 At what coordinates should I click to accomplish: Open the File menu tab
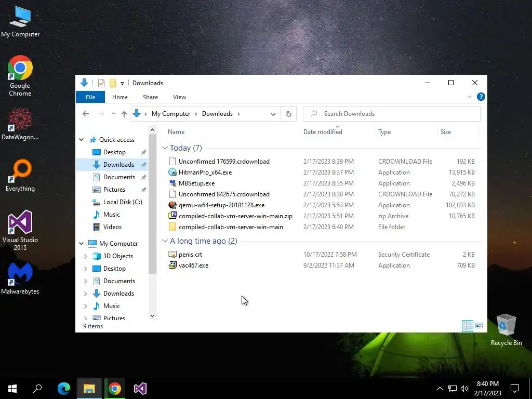click(x=90, y=97)
